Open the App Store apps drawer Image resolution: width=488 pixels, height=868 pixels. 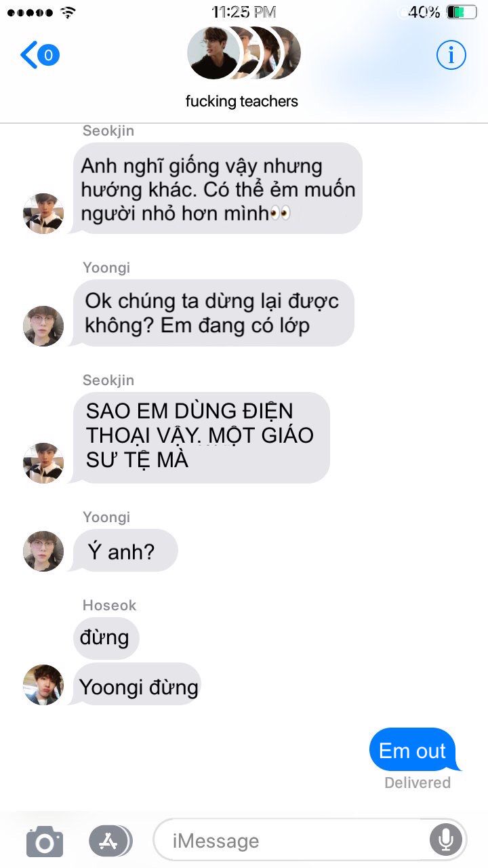point(110,841)
